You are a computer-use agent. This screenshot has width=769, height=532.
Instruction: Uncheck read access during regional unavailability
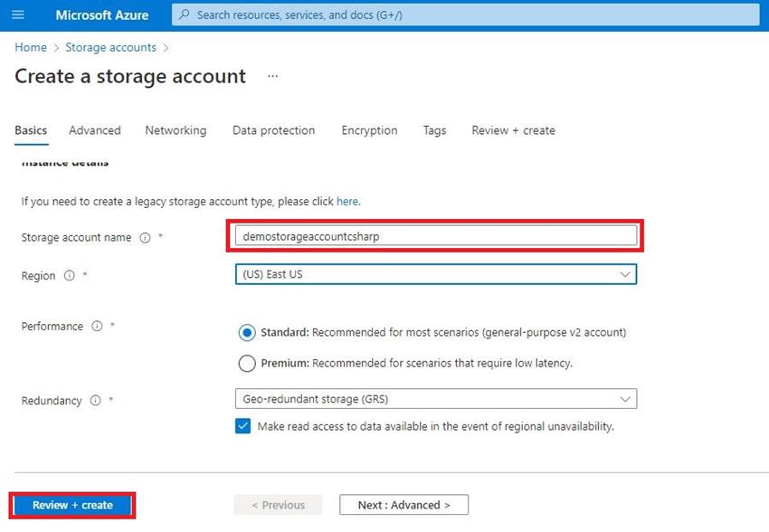click(x=242, y=425)
